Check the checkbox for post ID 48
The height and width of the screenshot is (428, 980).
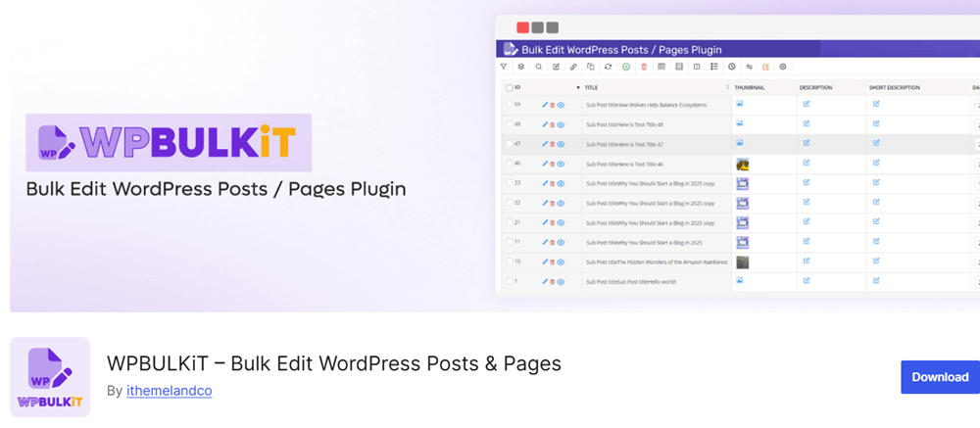[509, 124]
